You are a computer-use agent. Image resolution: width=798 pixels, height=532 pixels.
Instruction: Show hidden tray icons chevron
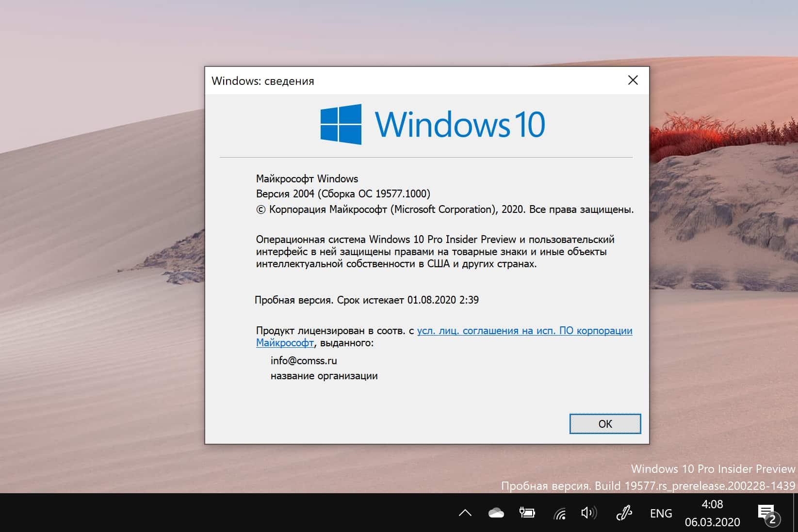pos(465,513)
